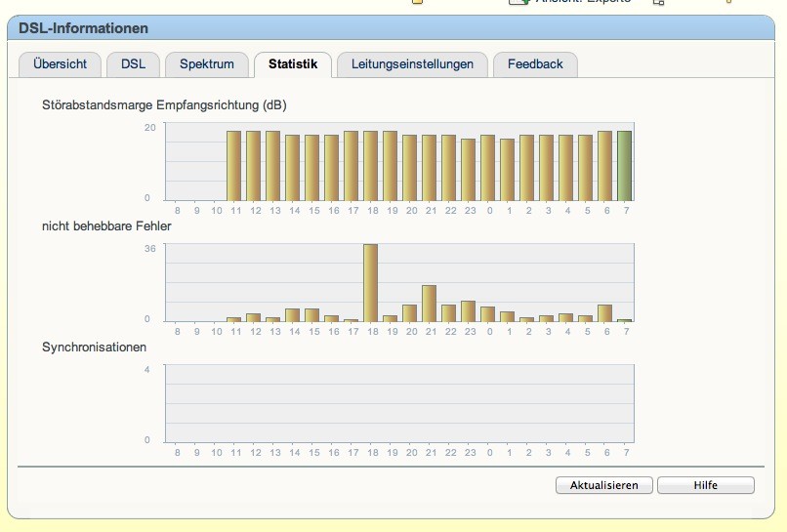Screen dimensions: 787x532
Task: Select the Störabstandsmarge bar at hour 0
Action: pyautogui.click(x=487, y=168)
